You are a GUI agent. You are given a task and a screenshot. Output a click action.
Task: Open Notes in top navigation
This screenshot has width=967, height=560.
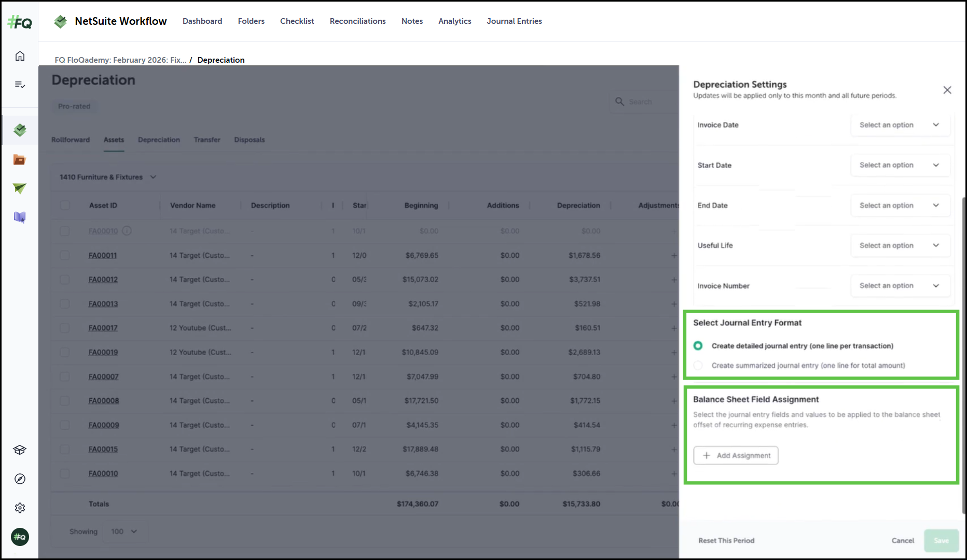point(412,21)
